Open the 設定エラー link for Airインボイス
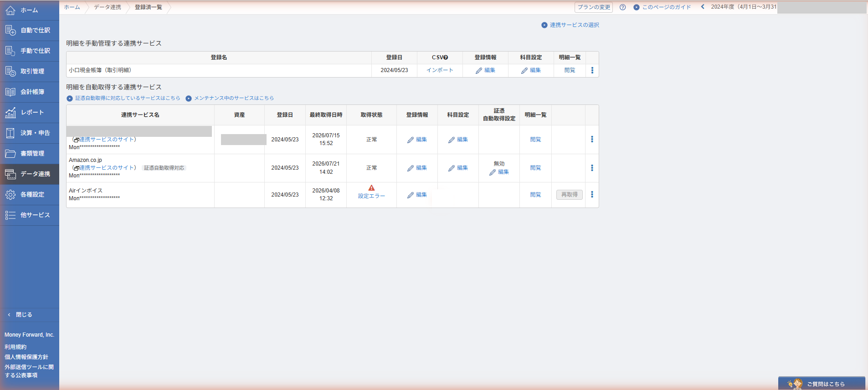 (371, 196)
